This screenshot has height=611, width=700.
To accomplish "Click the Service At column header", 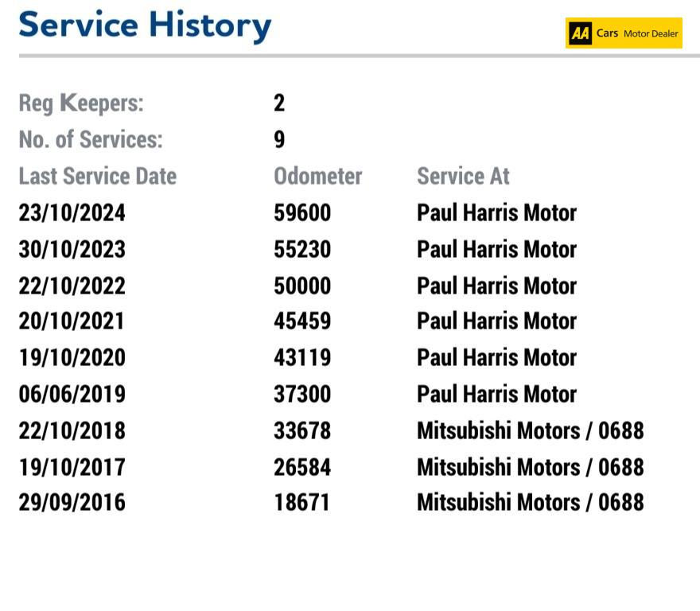I will (463, 176).
